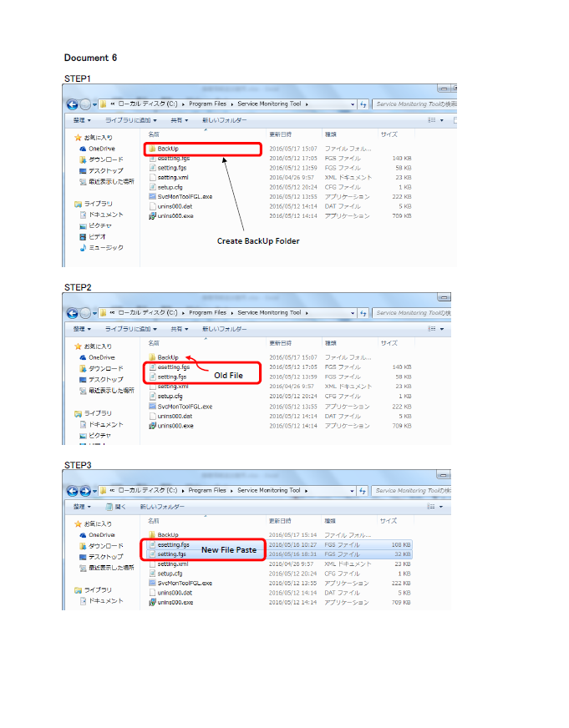Click refresh button in STEP2 address bar
Screen dimensions: 569x728
point(363,313)
